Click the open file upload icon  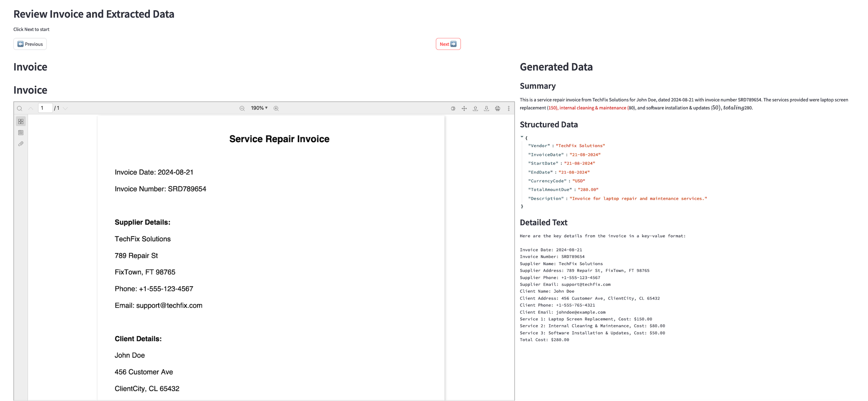[475, 108]
